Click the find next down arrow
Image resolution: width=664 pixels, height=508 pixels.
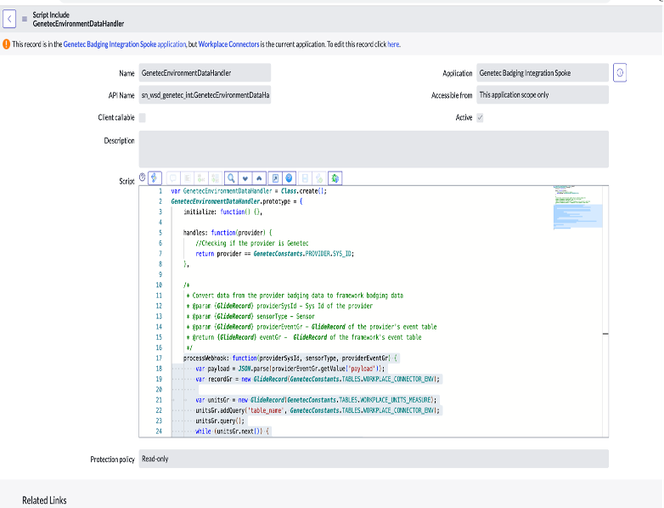(246, 178)
